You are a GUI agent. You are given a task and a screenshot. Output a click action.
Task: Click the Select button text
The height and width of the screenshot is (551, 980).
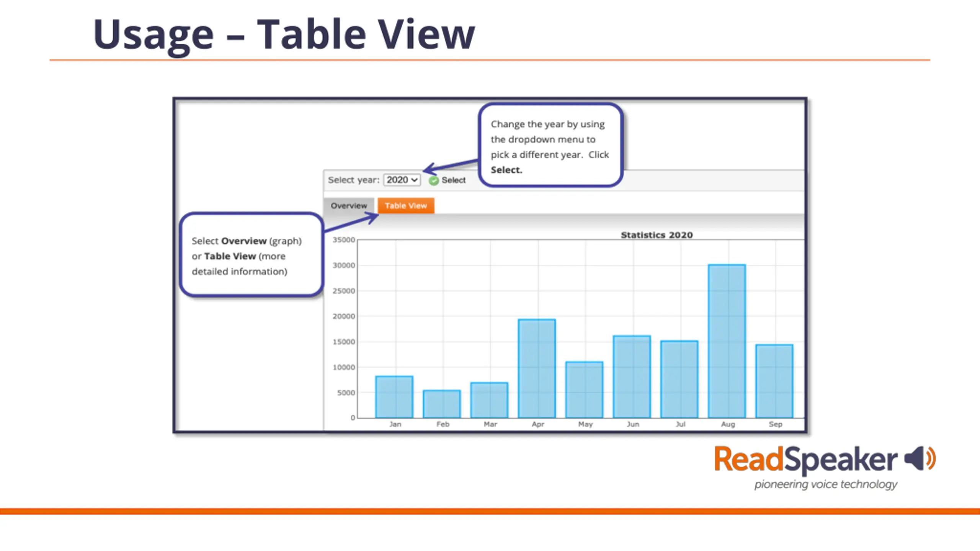point(453,180)
